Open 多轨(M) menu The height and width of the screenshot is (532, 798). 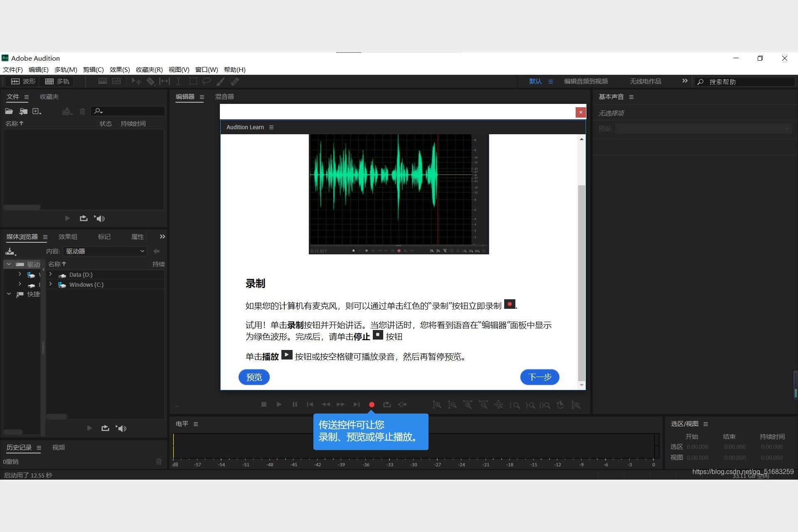66,69
